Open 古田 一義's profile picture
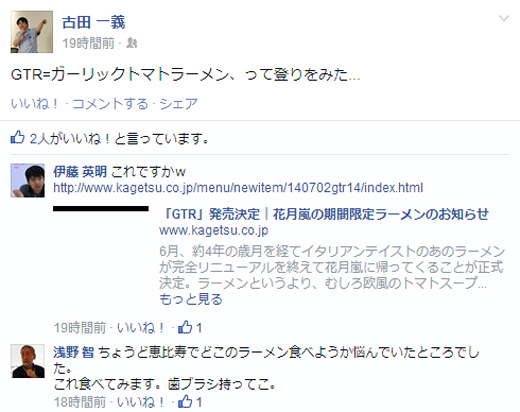520x412 pixels. click(x=32, y=32)
